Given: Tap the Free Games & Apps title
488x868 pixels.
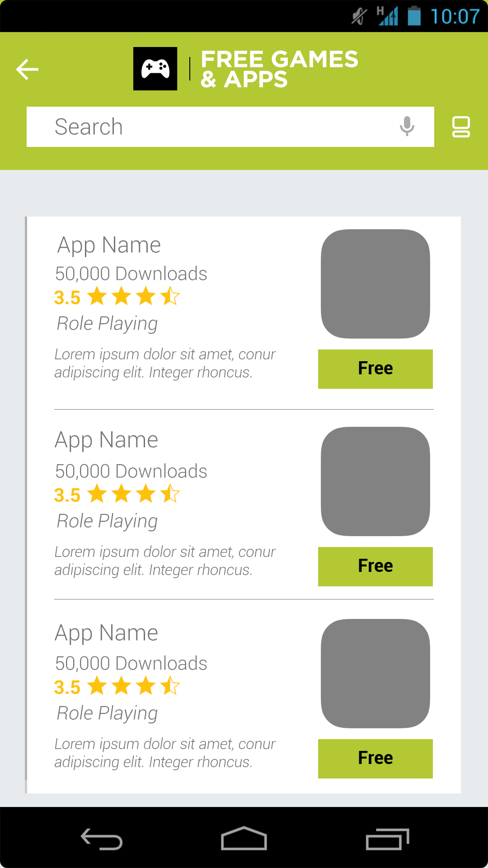Looking at the screenshot, I should 279,69.
